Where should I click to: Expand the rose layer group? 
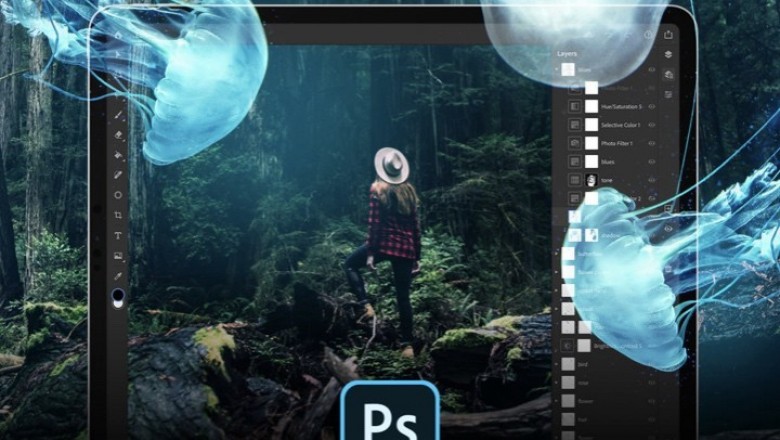pyautogui.click(x=557, y=383)
